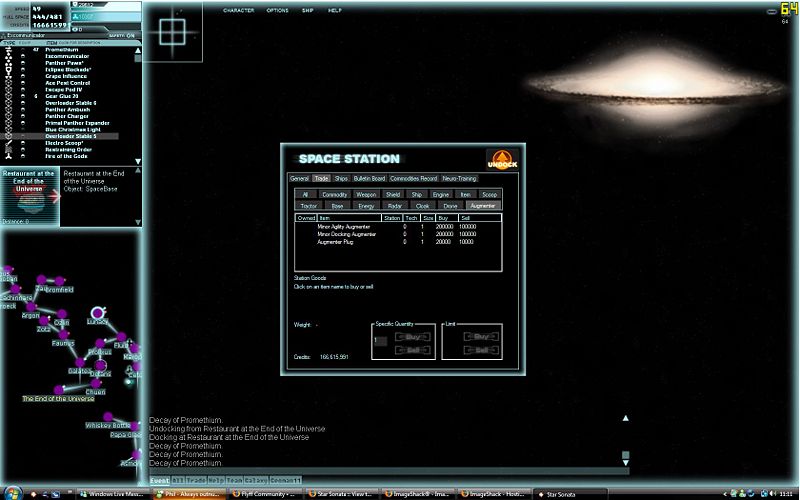Viewport: 800px width, 500px height.
Task: Switch to the Bulletin Board tab
Action: (369, 178)
